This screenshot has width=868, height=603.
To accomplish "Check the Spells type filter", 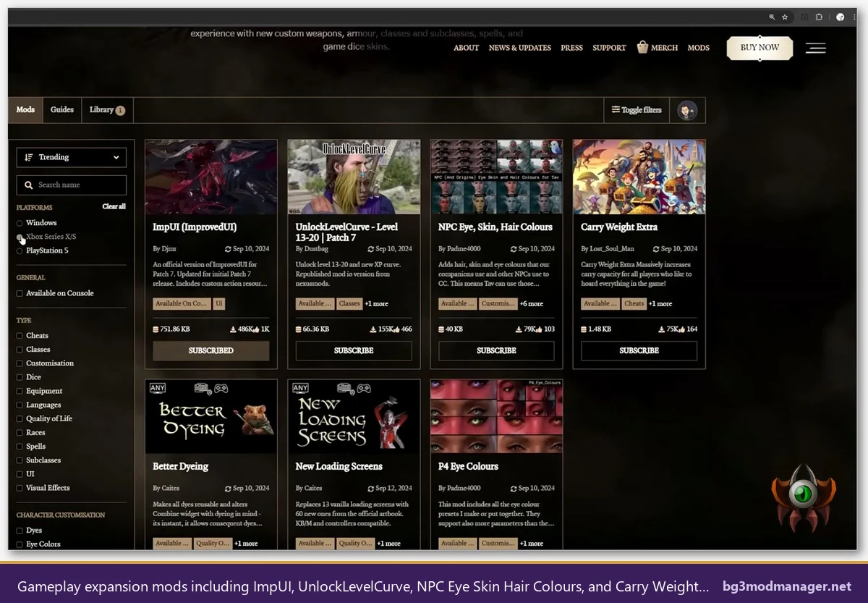I will (20, 447).
